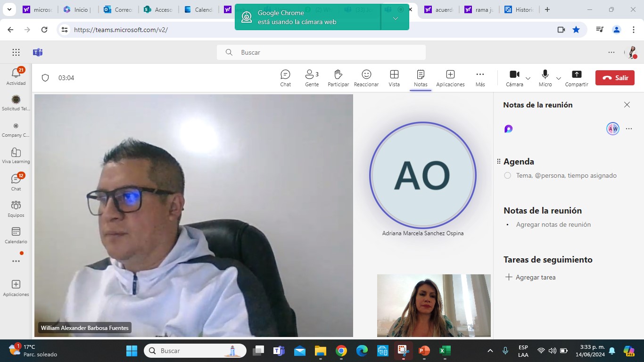Click Agregar tarea link
This screenshot has width=644, height=362.
530,277
